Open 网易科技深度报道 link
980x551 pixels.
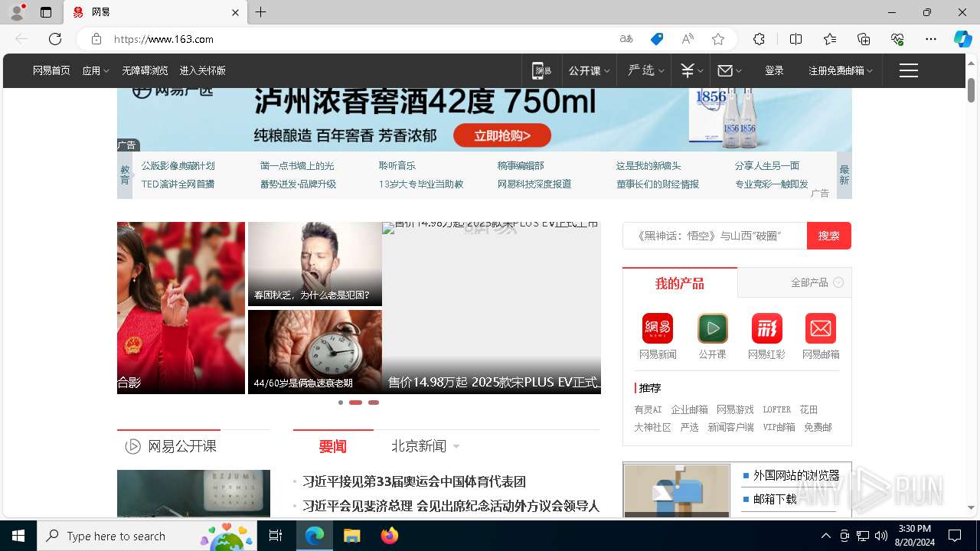[x=534, y=184]
